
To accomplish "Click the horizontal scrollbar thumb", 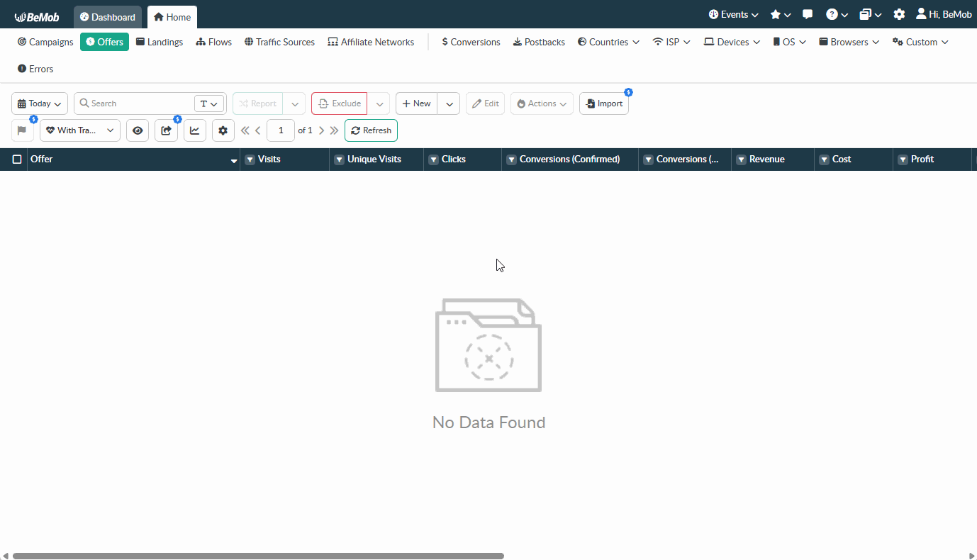I will (x=258, y=556).
